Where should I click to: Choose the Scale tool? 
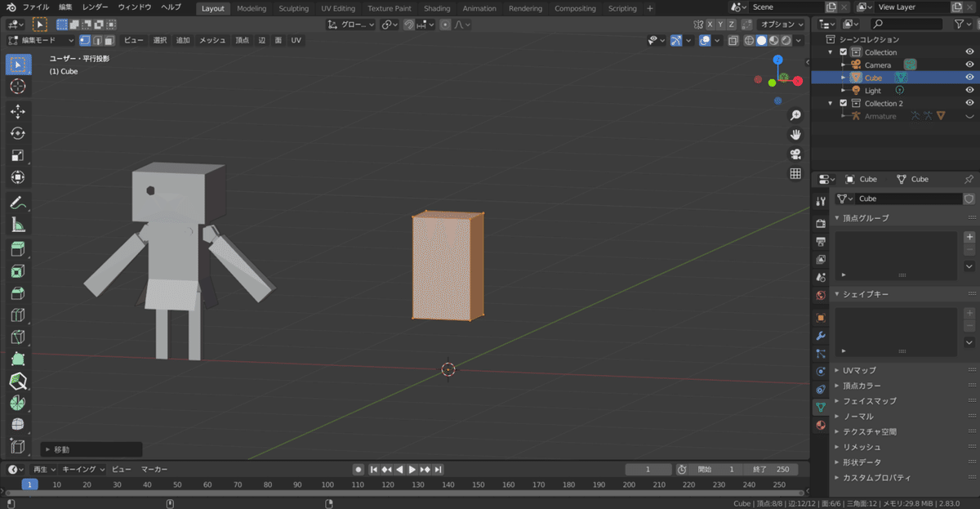pos(18,155)
